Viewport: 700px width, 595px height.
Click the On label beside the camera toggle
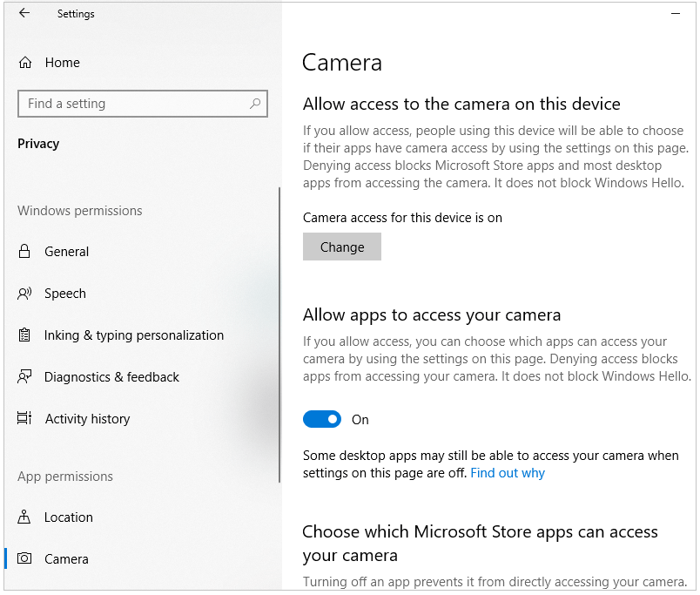click(360, 419)
